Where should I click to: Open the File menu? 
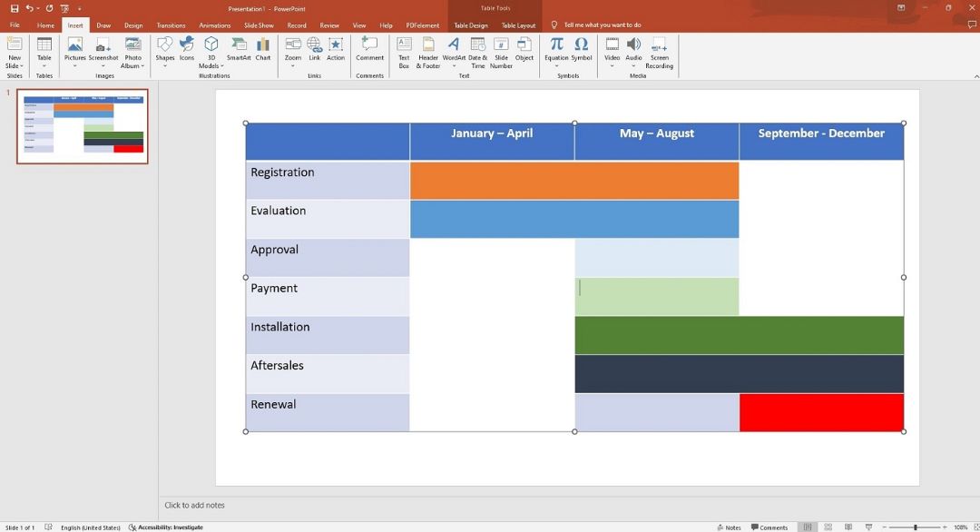click(x=15, y=25)
